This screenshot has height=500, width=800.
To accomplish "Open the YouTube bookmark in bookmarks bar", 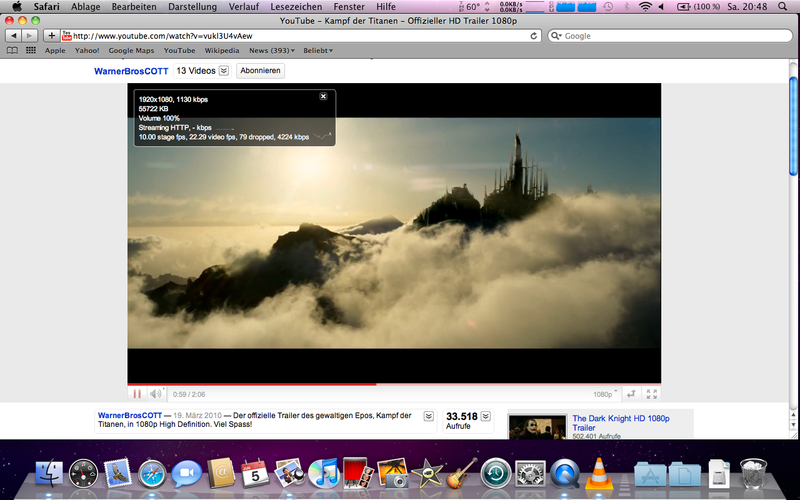I will (180, 51).
